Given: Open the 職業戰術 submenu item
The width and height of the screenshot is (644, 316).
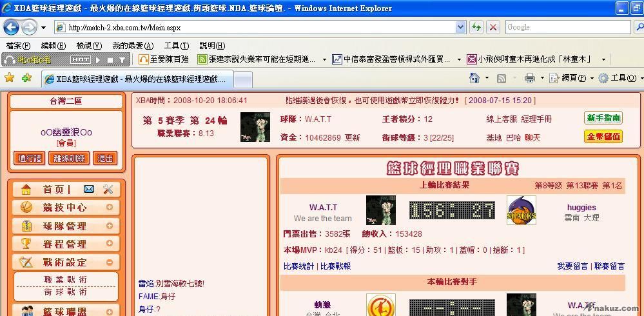Looking at the screenshot, I should click(66, 280).
